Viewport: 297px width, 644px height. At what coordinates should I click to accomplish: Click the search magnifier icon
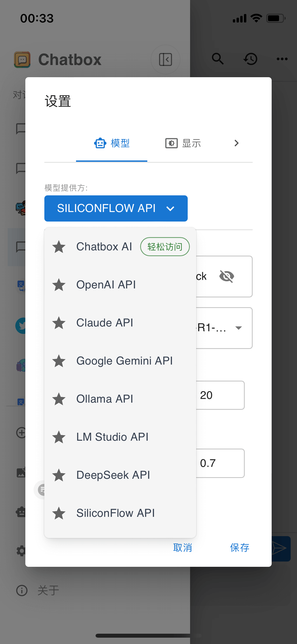tap(218, 59)
